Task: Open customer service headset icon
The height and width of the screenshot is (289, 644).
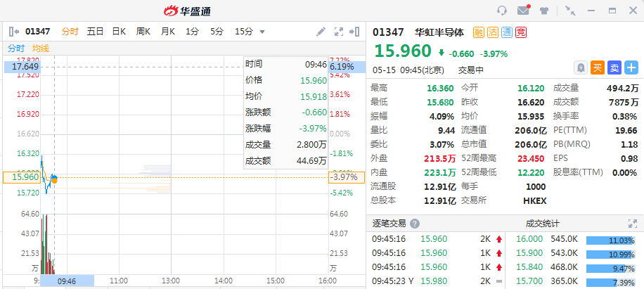Action: click(x=502, y=11)
